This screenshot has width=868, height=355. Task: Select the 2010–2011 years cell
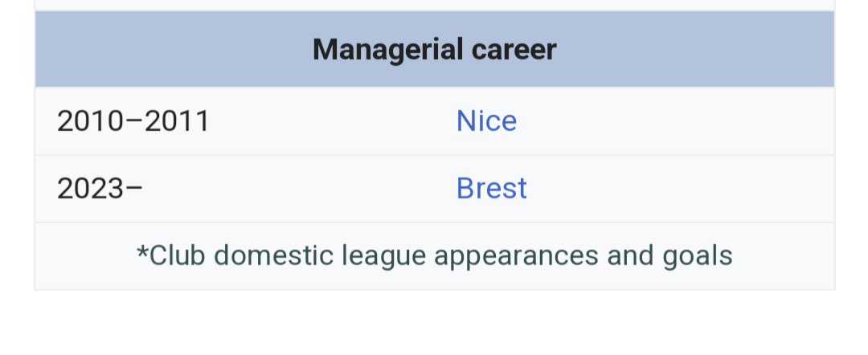[x=133, y=120]
